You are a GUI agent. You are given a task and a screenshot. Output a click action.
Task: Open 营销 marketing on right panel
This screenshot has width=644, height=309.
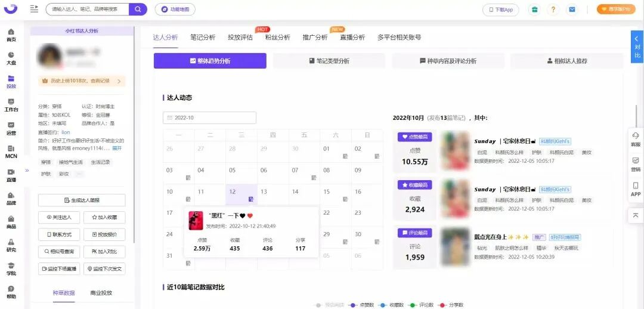(636, 164)
